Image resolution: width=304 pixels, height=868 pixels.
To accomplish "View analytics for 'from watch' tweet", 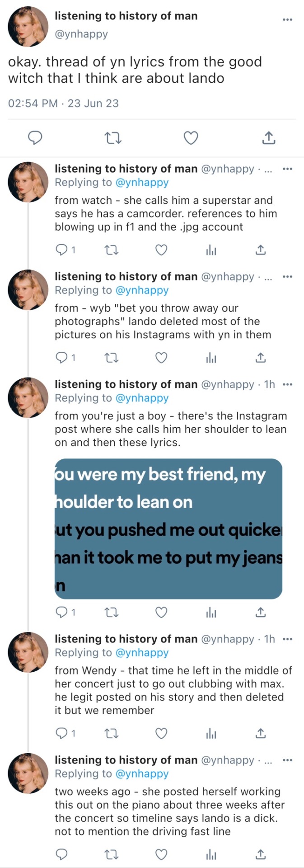I will tap(211, 250).
